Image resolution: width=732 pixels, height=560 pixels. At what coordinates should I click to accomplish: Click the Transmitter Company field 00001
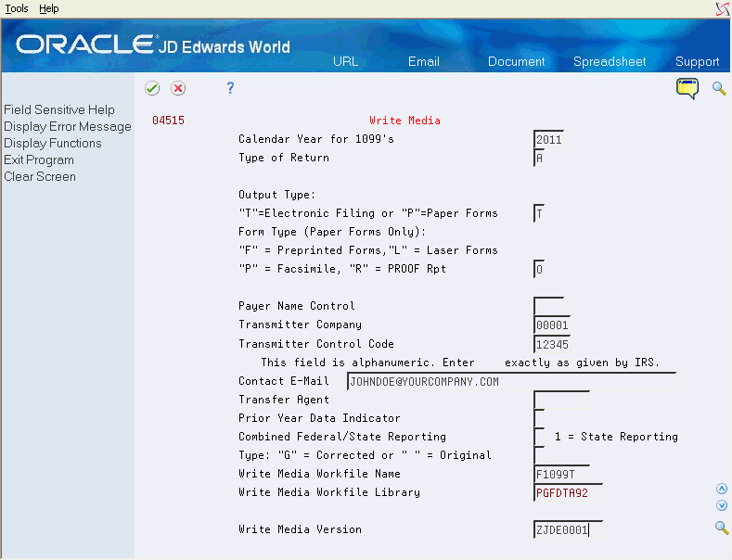(552, 325)
